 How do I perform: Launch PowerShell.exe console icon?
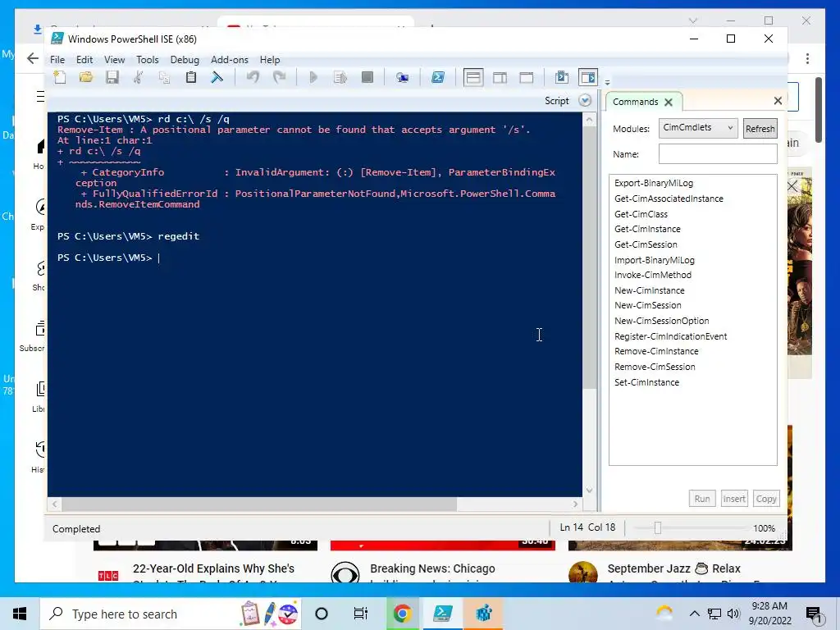(x=438, y=77)
